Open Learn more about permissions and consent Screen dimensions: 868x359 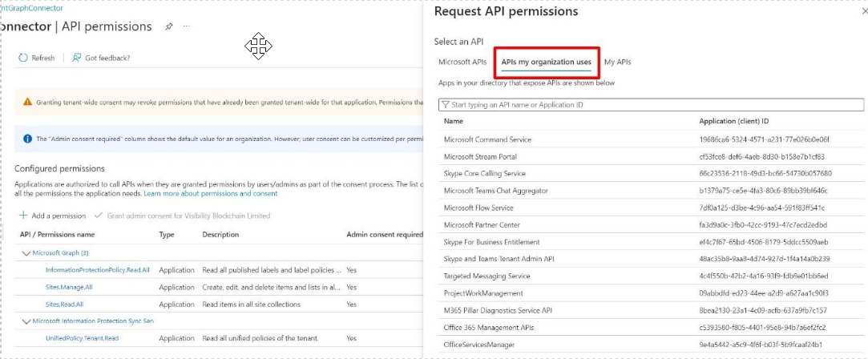[210, 193]
